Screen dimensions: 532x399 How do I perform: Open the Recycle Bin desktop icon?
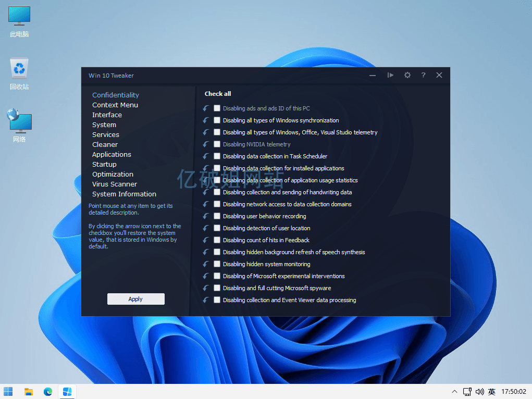(19, 73)
